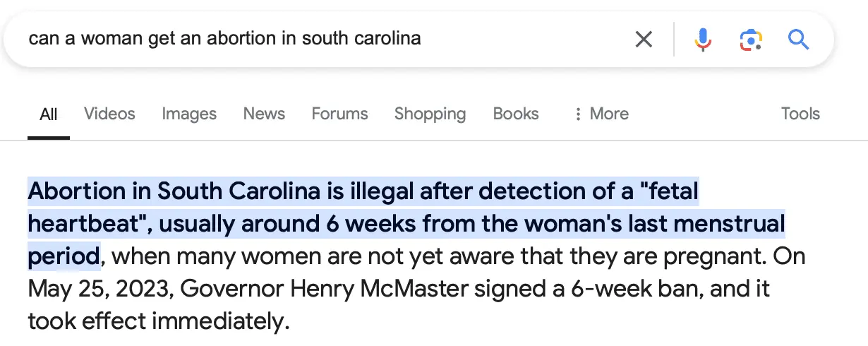Click into the search query text field
868x346 pixels.
318,38
